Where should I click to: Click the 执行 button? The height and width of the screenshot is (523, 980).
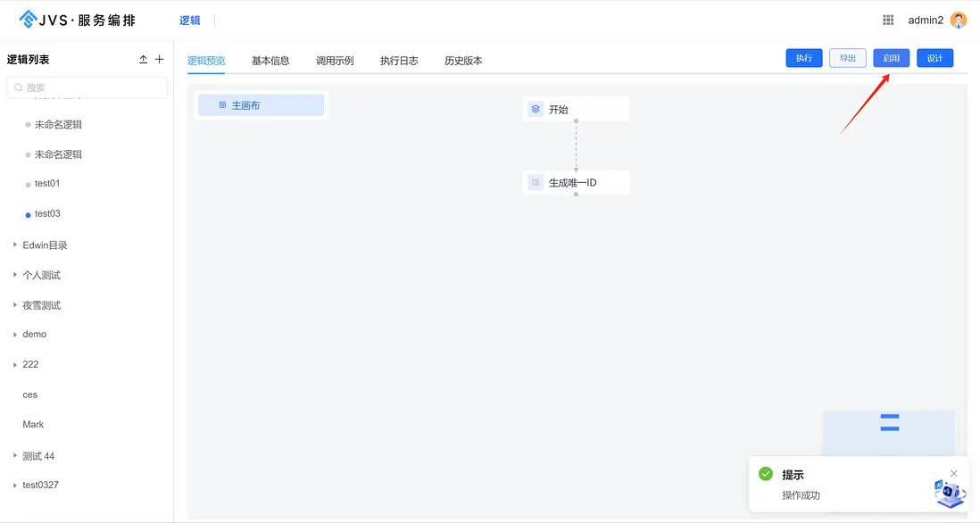[804, 58]
